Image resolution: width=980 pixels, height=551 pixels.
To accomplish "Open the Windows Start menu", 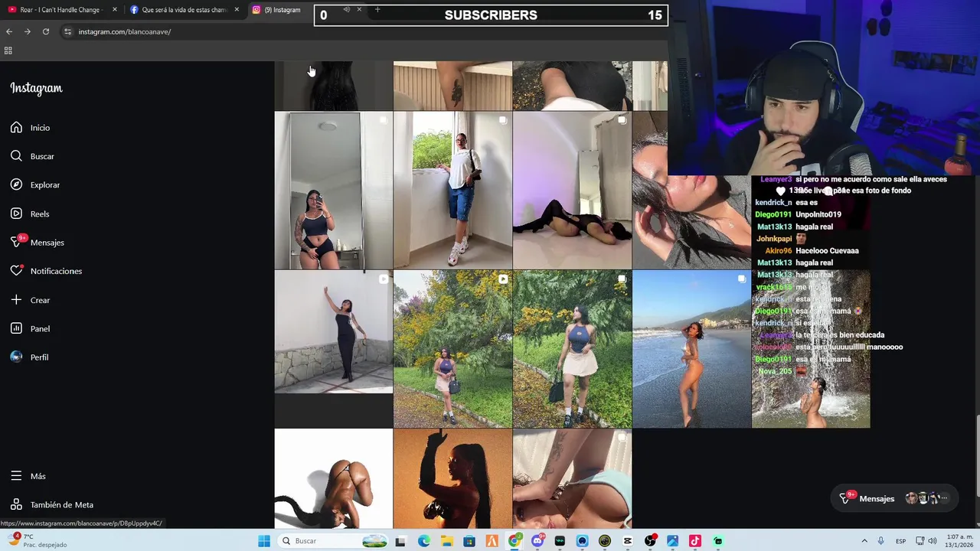I will [264, 541].
